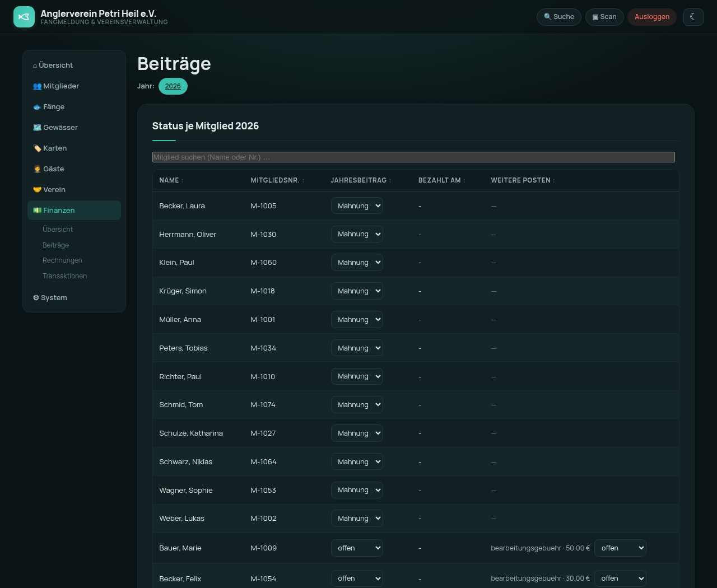This screenshot has height=588, width=717.
Task: Open Fänge in the sidebar
Action: pos(74,107)
